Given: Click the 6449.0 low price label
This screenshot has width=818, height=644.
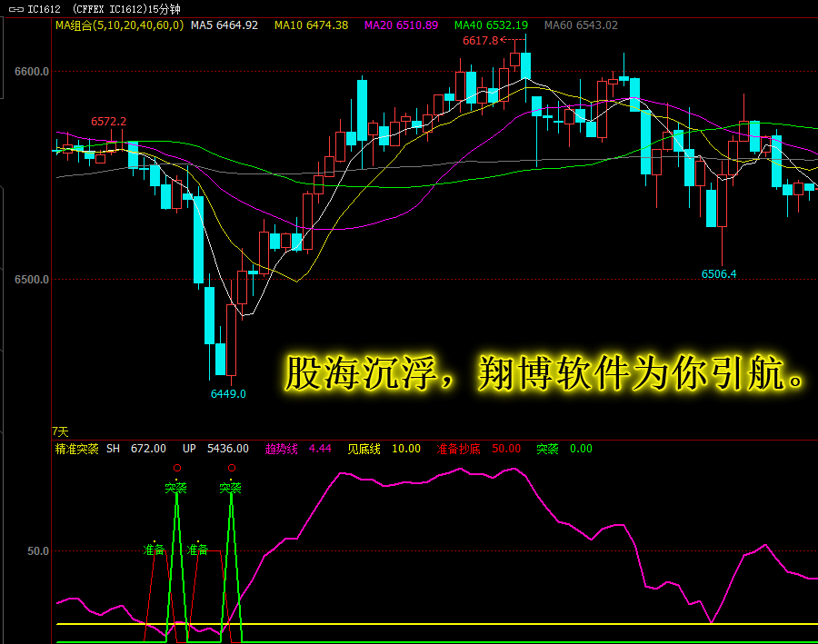Looking at the screenshot, I should pos(228,393).
